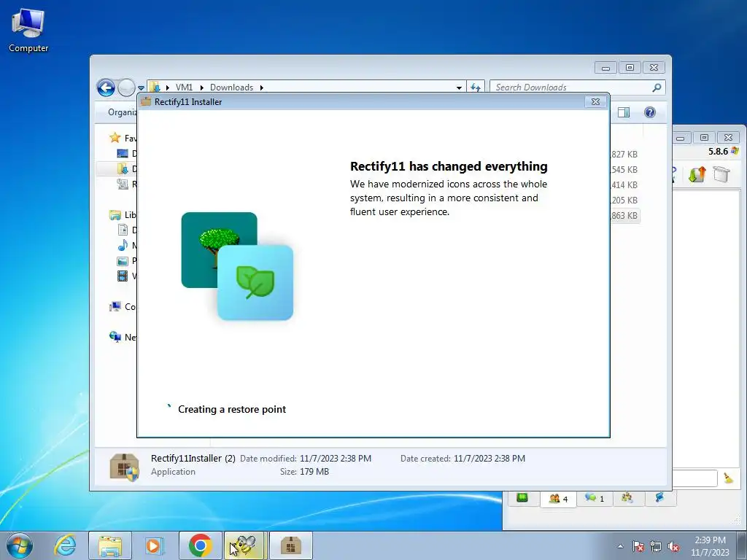Click the Rectify11 Installer title bar icon
Viewport: 747px width, 560px height.
146,101
